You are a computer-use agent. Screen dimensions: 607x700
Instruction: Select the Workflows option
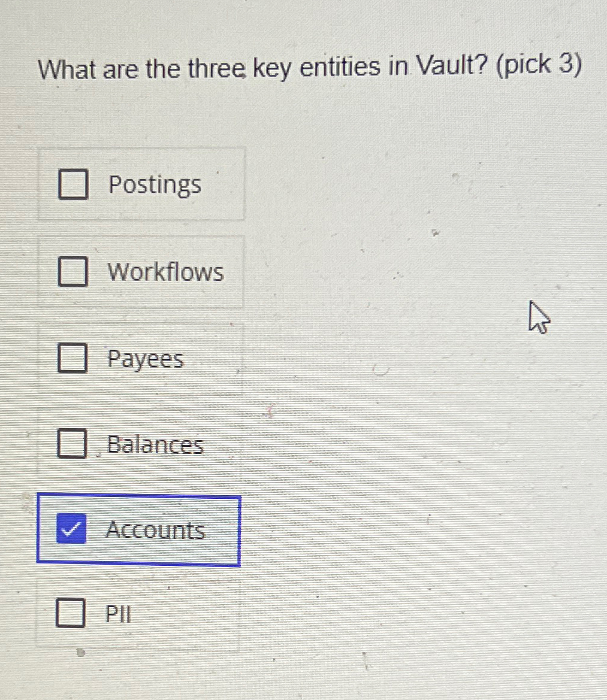coord(73,272)
